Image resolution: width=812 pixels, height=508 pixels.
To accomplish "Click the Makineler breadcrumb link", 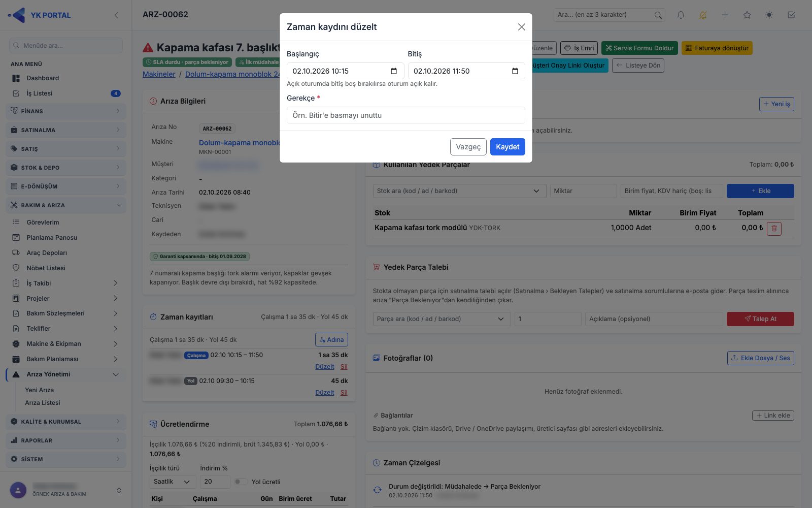I will tap(159, 74).
